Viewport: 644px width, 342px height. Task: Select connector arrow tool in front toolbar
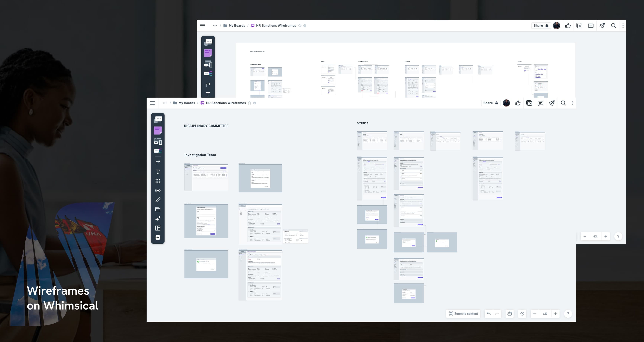pyautogui.click(x=158, y=162)
